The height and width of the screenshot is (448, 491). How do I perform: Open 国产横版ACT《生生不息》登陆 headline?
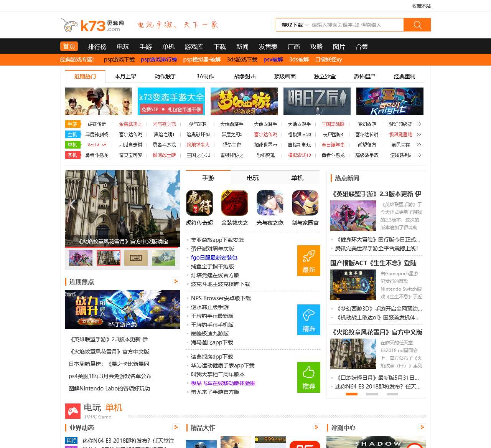click(x=373, y=263)
